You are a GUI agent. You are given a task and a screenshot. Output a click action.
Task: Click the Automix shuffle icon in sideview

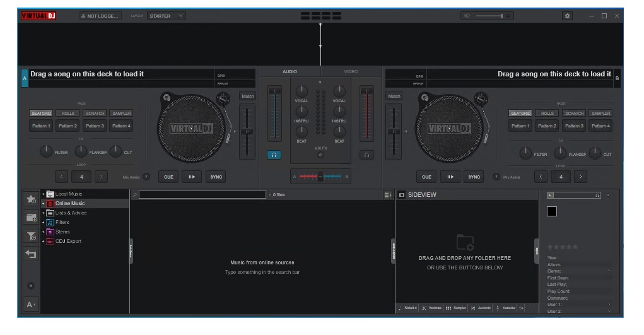tap(473, 308)
